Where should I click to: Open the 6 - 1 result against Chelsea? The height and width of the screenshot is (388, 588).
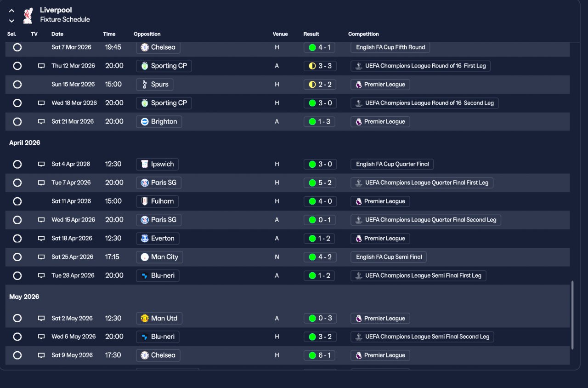click(x=320, y=355)
